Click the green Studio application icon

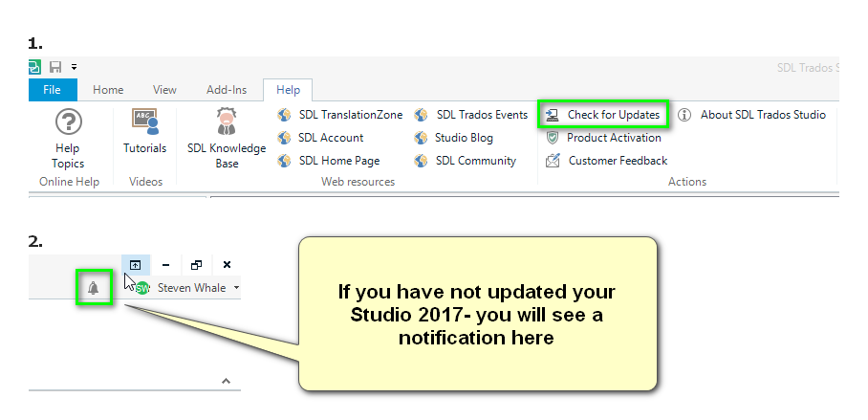tap(34, 67)
